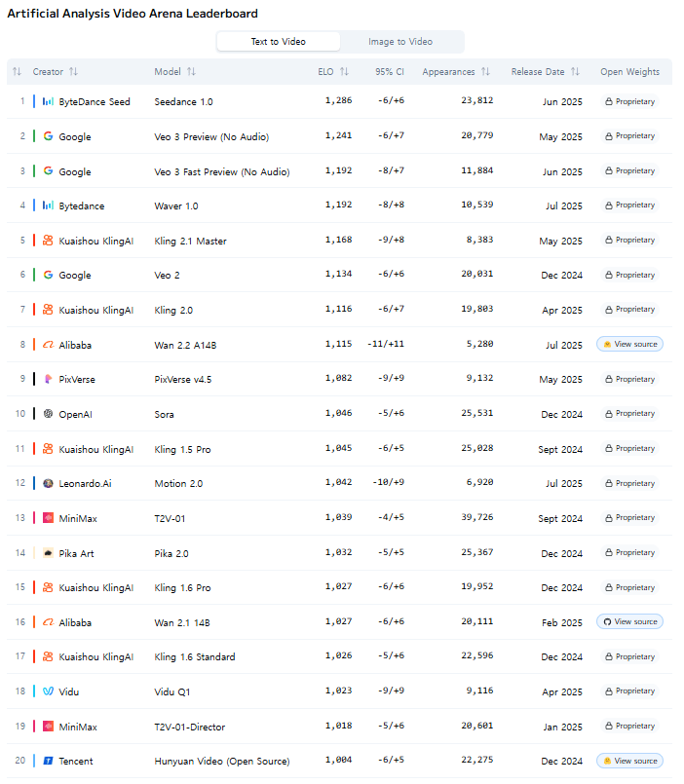Click the sort icon beside Creator header
The height and width of the screenshot is (784, 684).
pos(74,72)
